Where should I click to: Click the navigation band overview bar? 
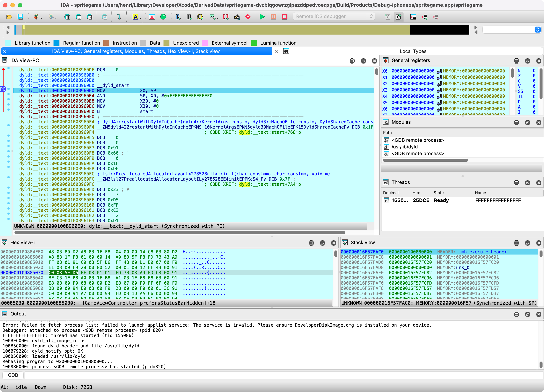point(216,30)
